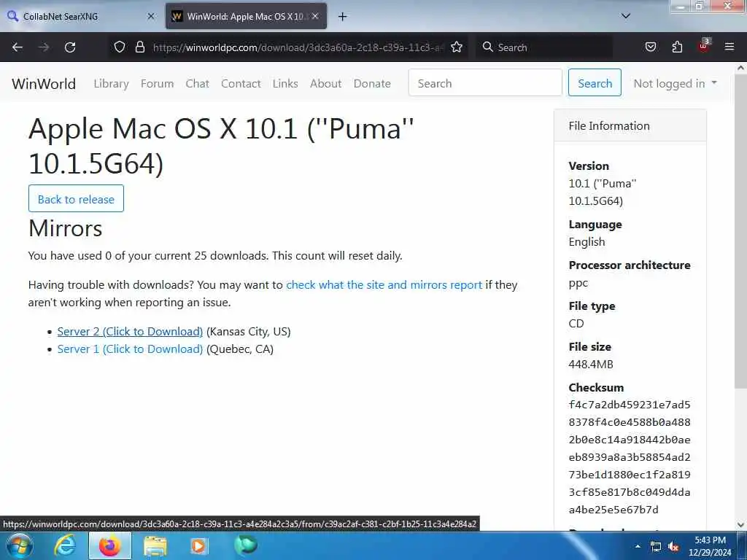Open a new tab with the plus icon

point(342,17)
